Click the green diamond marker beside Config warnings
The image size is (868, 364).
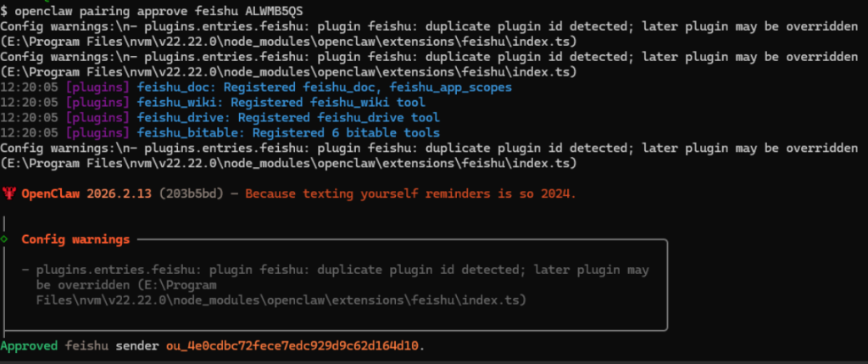[x=5, y=239]
